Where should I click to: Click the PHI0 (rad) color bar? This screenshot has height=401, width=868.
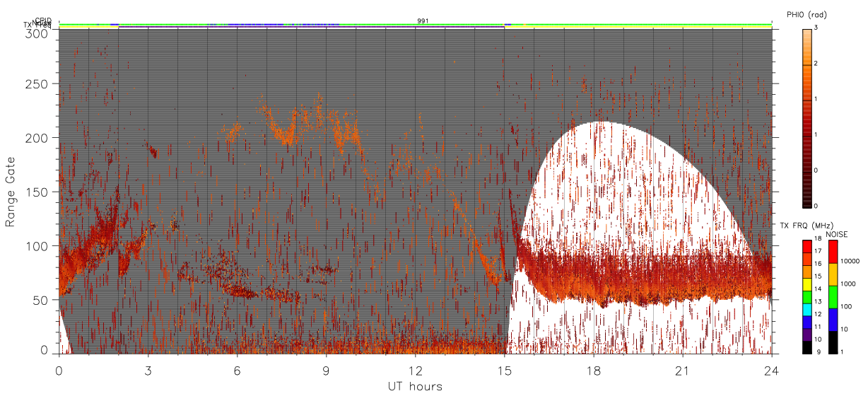[x=807, y=117]
